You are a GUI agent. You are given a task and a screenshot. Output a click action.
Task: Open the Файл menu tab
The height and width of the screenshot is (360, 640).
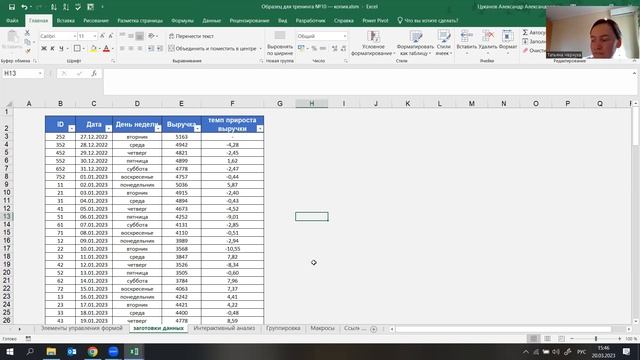point(12,20)
